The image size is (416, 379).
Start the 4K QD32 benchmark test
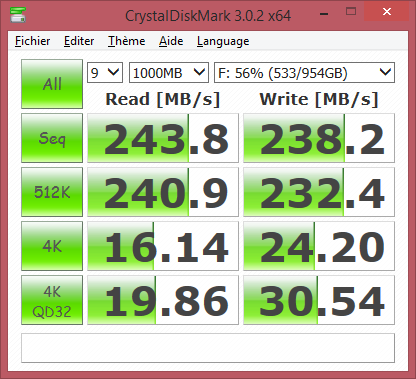coord(52,300)
